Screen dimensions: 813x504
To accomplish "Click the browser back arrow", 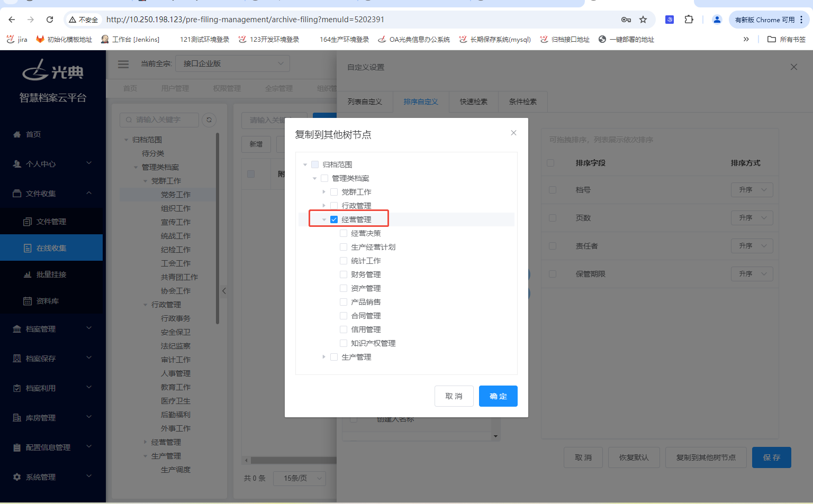I will click(12, 20).
